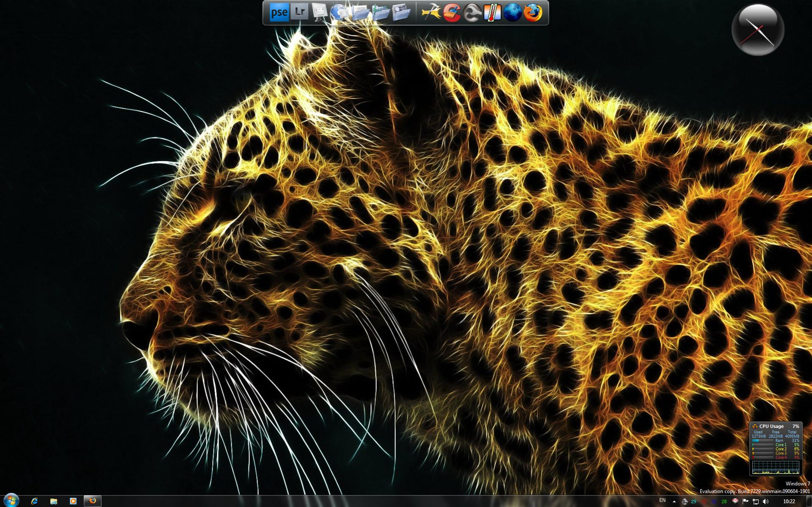The width and height of the screenshot is (812, 507).
Task: Open Windows Media Player from the taskbar
Action: click(x=73, y=501)
